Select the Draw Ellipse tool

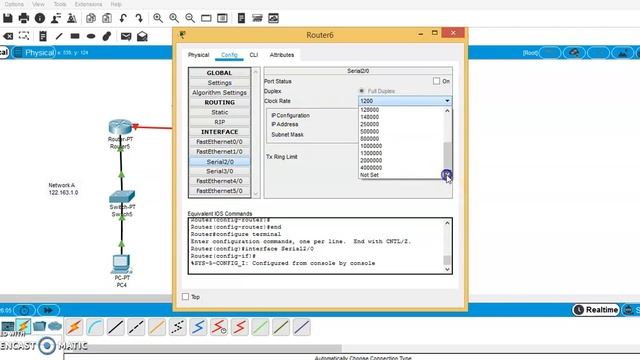tap(91, 36)
